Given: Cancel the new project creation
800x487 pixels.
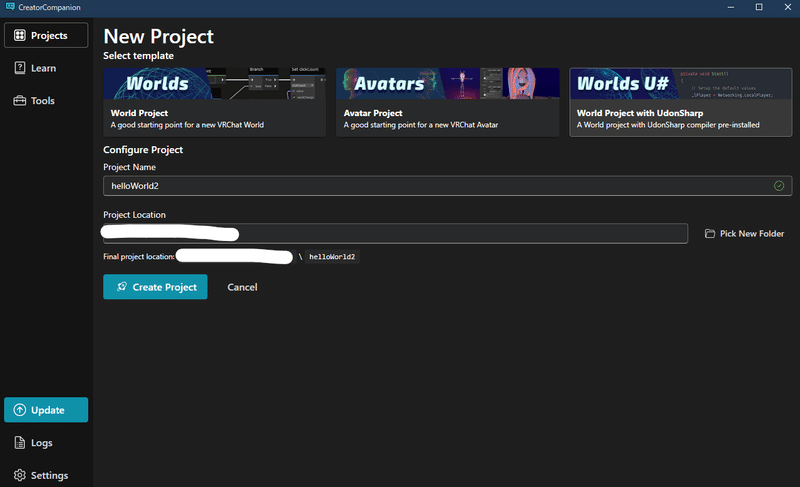Looking at the screenshot, I should tap(242, 287).
